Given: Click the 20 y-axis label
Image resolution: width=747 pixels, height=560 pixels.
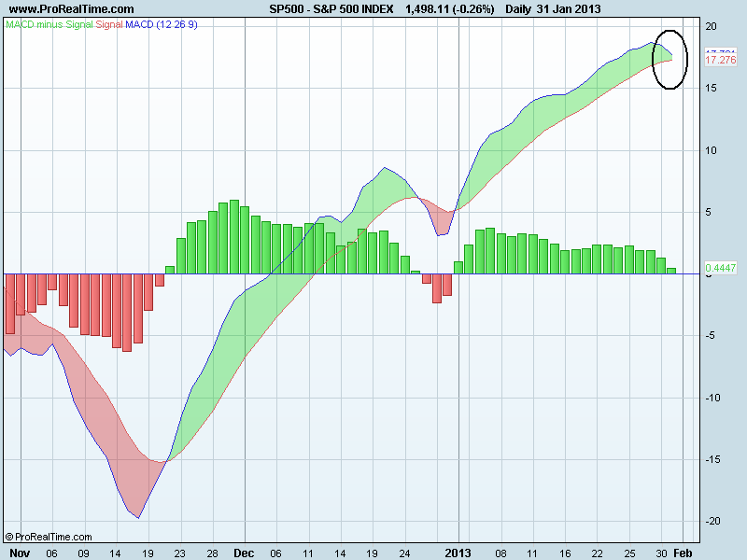Looking at the screenshot, I should coord(711,26).
